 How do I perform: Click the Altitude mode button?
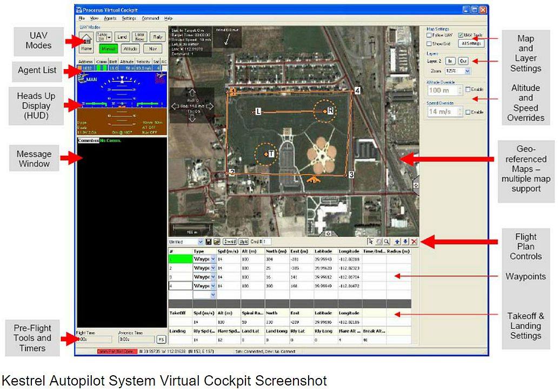coord(130,49)
